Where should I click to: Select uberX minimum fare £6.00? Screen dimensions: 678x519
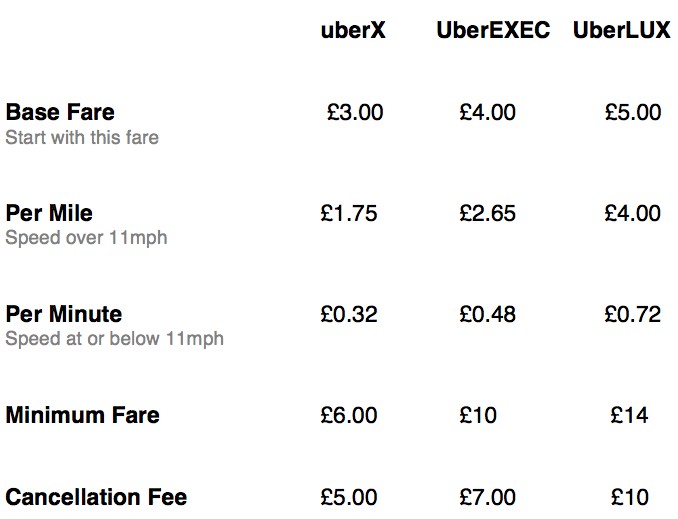[349, 415]
